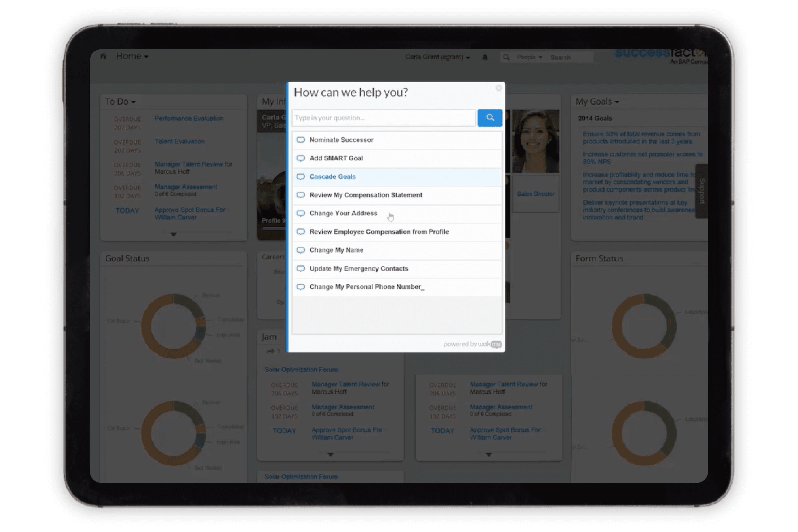The image size is (798, 532).
Task: Select Cascade Goals help item
Action: pos(332,177)
